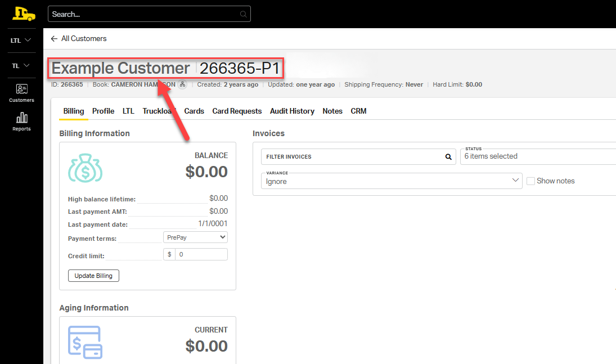The height and width of the screenshot is (364, 616).
Task: Click the hierarchy icon next to Book name
Action: click(182, 84)
